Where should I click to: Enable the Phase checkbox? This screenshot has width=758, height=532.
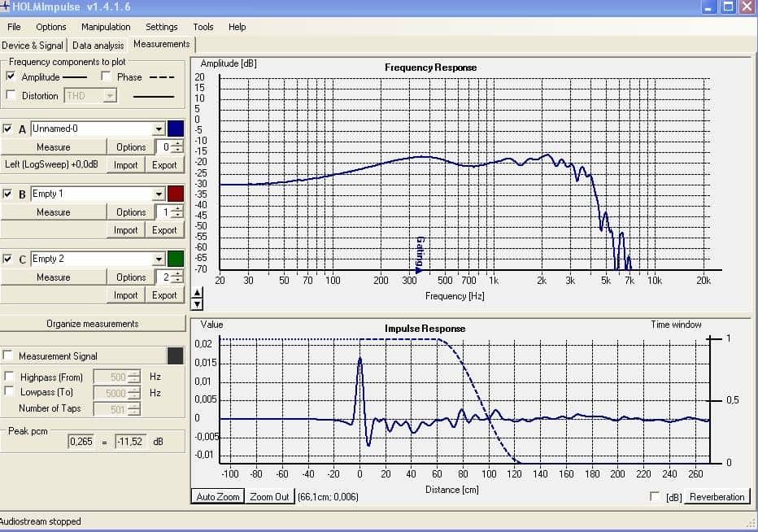106,76
